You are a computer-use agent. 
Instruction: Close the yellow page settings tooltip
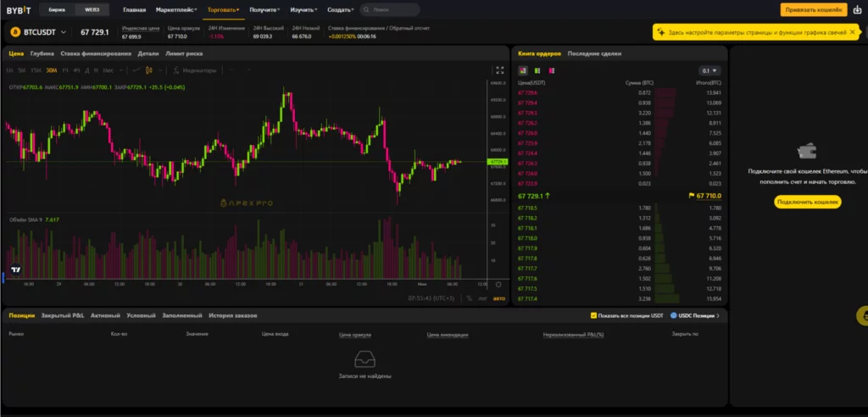tap(853, 32)
